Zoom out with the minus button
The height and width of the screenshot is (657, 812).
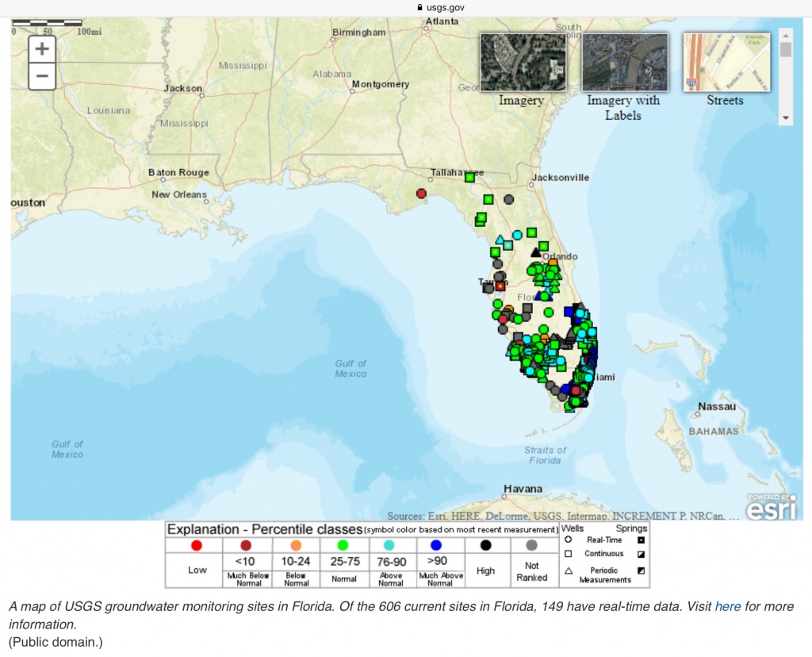[x=42, y=77]
